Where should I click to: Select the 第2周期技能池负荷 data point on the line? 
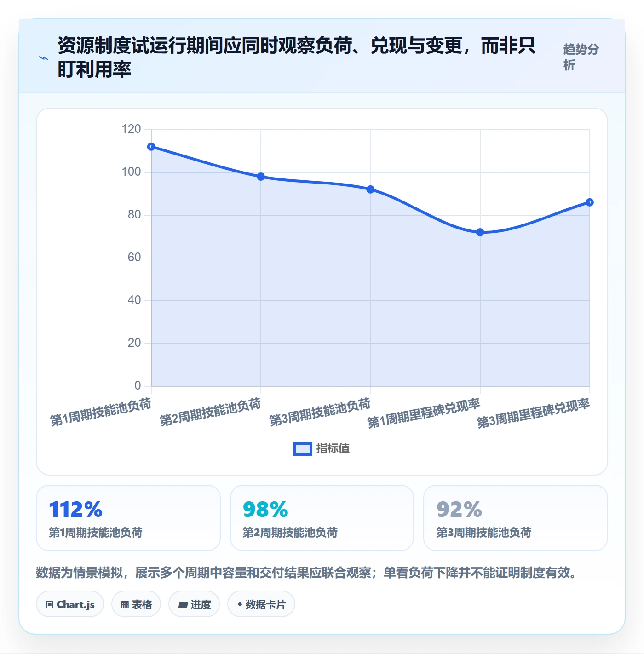pos(261,177)
